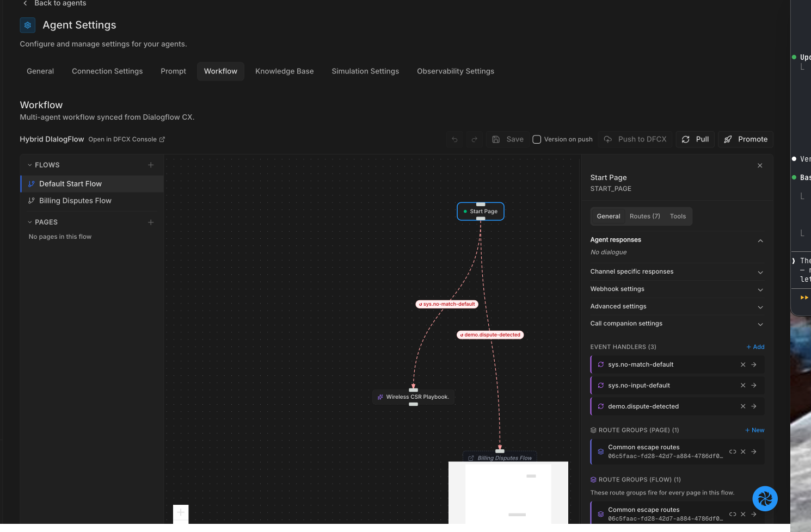Open flow Common escape routes arrow
The width and height of the screenshot is (811, 532).
[754, 514]
